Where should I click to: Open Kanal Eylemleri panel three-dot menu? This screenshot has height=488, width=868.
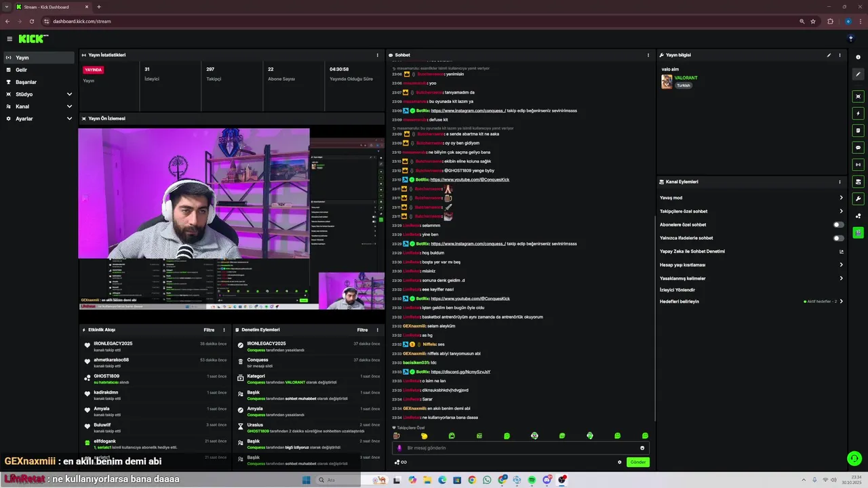pyautogui.click(x=840, y=182)
